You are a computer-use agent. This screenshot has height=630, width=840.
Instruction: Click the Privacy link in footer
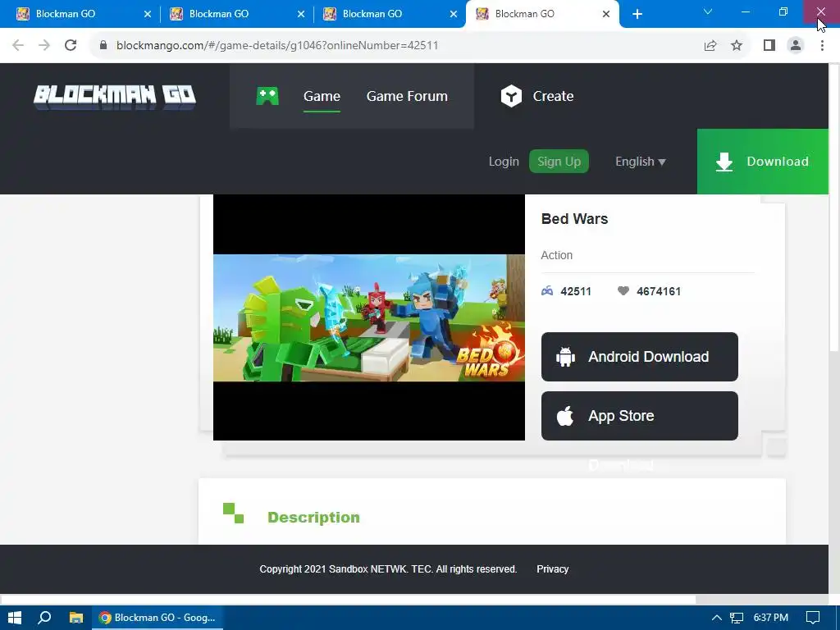coord(552,569)
